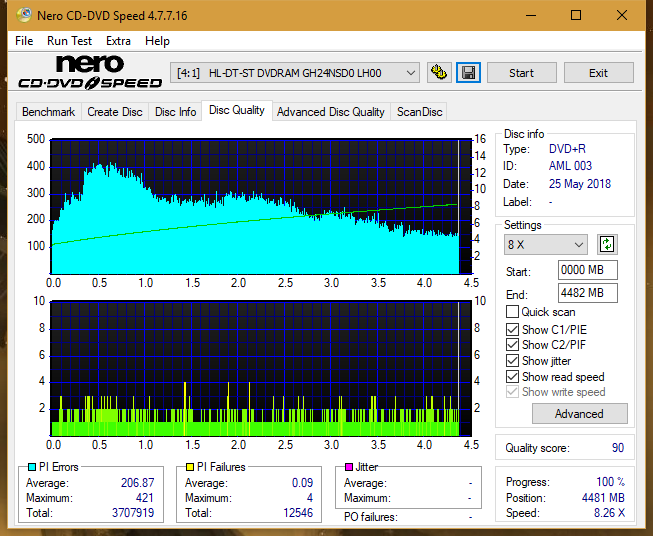Click the Start button
This screenshot has height=536, width=653.
521,73
